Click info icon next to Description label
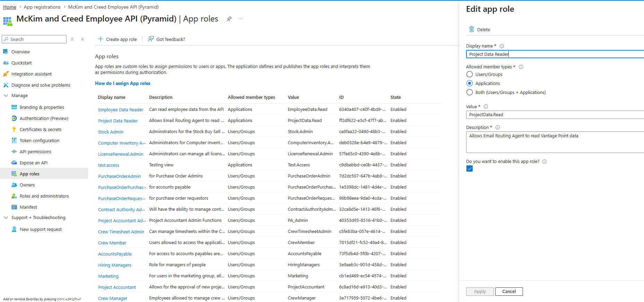 (x=498, y=127)
